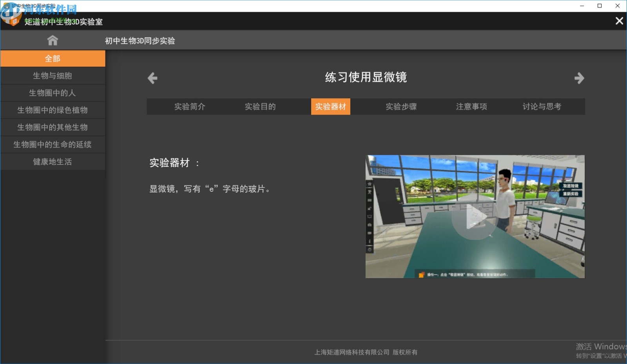This screenshot has width=627, height=364.
Task: Select the 实验器材 tab
Action: click(330, 107)
